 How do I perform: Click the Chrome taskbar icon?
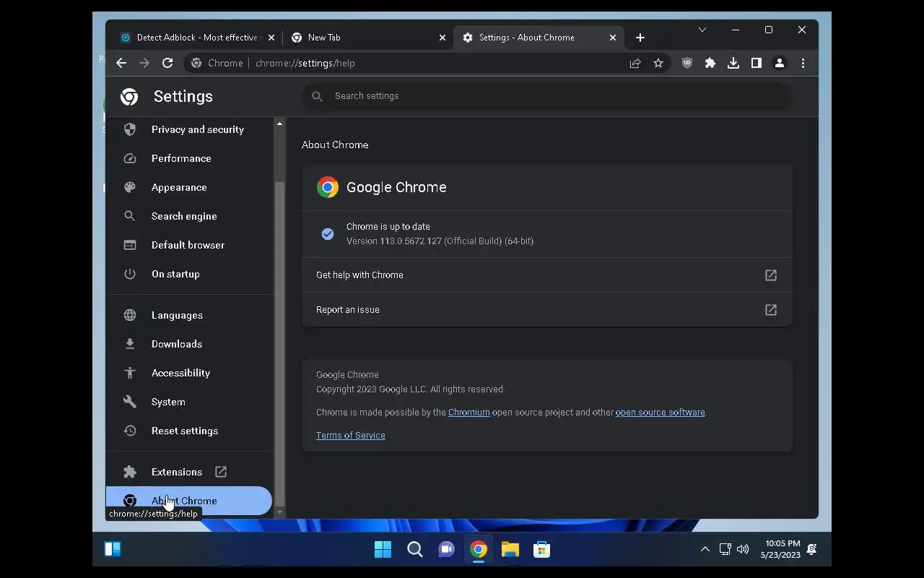pyautogui.click(x=479, y=550)
